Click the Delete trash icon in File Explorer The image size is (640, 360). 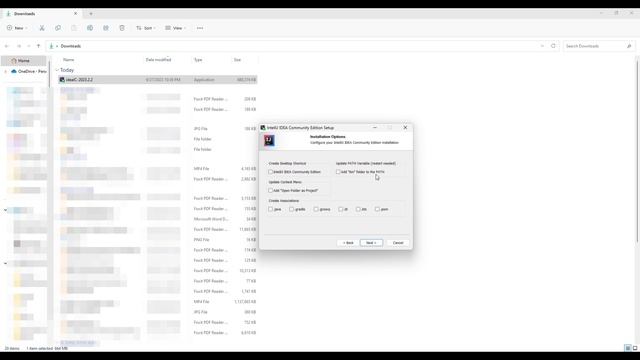(122, 28)
